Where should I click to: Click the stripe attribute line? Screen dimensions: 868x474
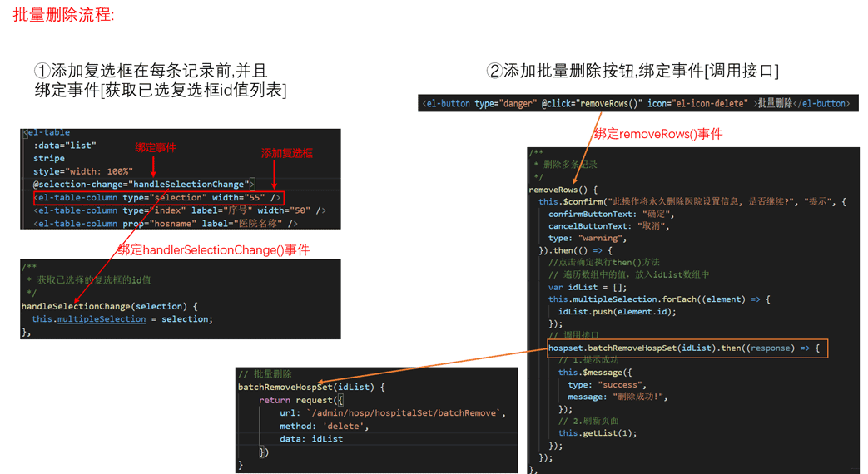49,158
